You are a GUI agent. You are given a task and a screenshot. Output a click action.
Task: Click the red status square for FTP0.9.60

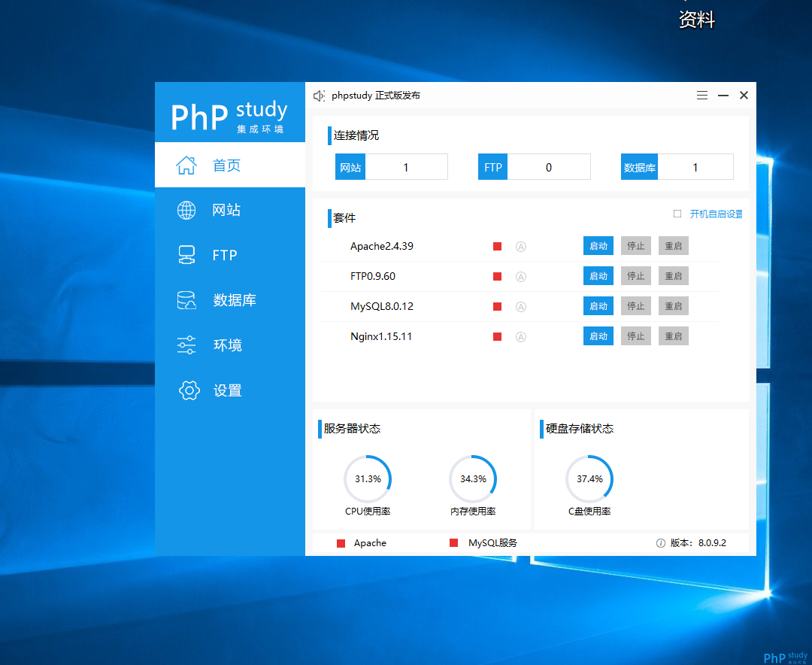tap(497, 276)
